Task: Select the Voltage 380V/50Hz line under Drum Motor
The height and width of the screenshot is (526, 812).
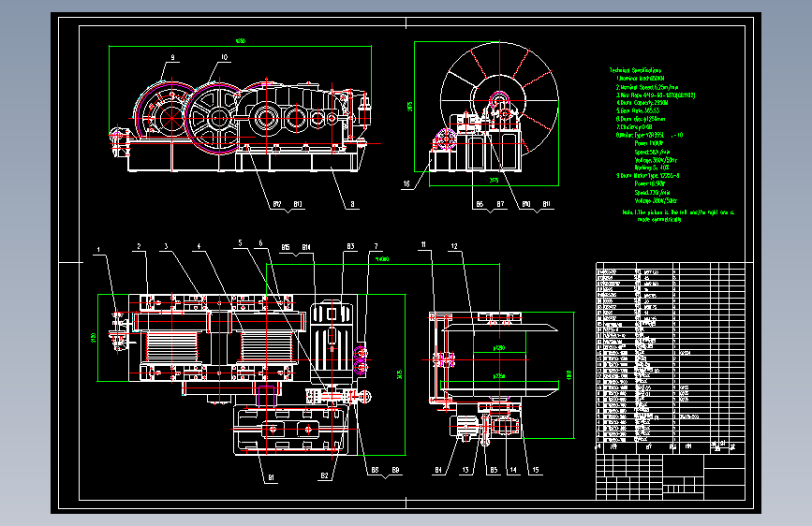Action: pos(656,201)
